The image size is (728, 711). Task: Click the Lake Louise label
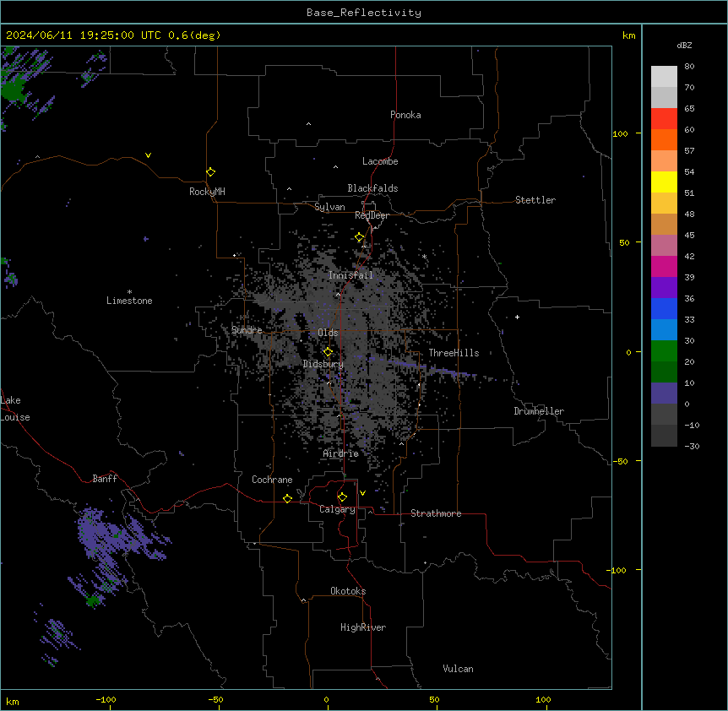15,409
